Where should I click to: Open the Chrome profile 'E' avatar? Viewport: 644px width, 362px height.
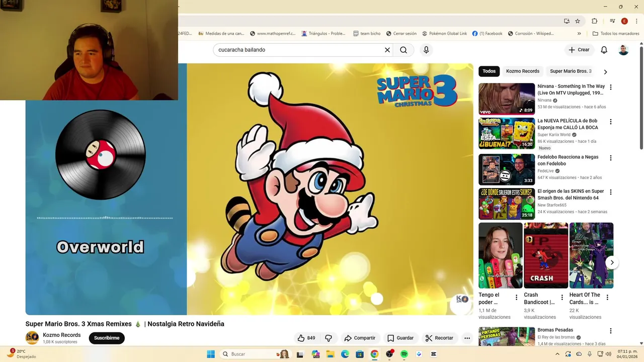[x=624, y=21]
